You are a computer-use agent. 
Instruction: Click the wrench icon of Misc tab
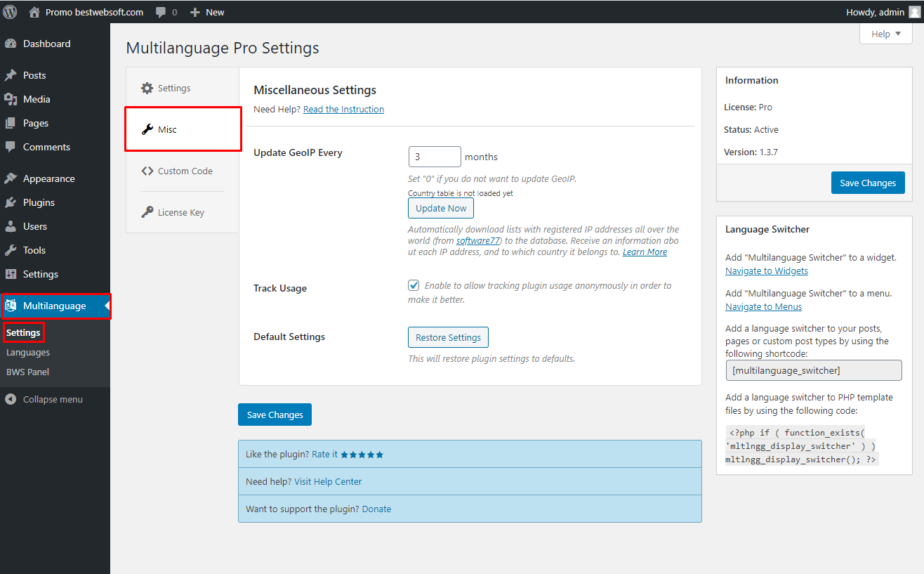click(x=147, y=129)
